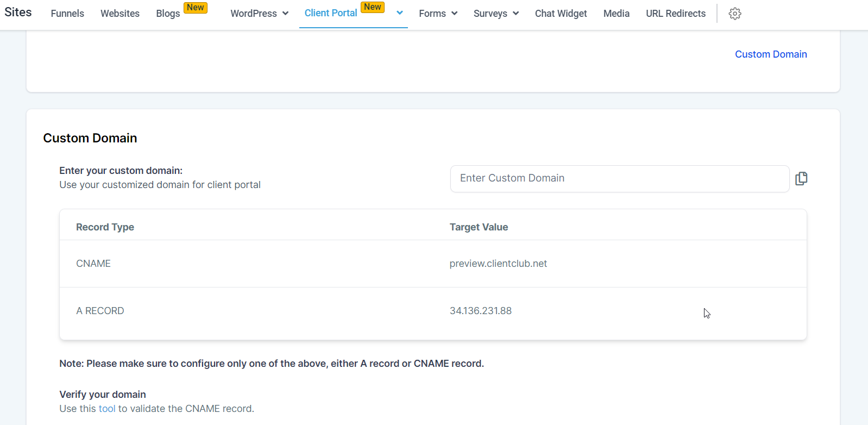
Task: Open the Surveys dropdown chevron
Action: [515, 14]
